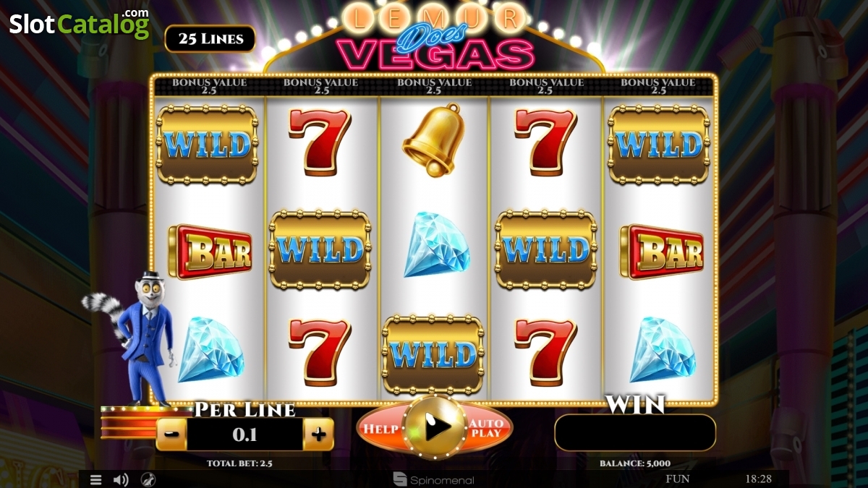Click the red 7 atop second reel
Image resolution: width=868 pixels, height=488 pixels.
coord(320,142)
